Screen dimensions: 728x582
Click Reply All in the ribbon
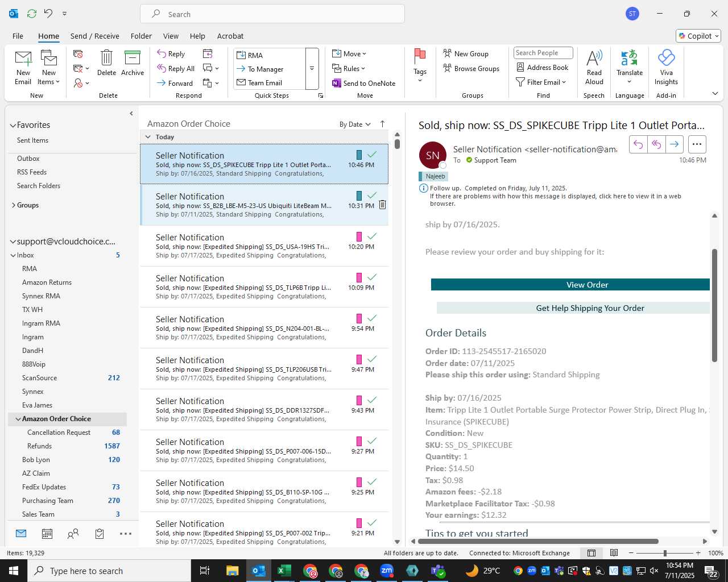[x=176, y=68]
